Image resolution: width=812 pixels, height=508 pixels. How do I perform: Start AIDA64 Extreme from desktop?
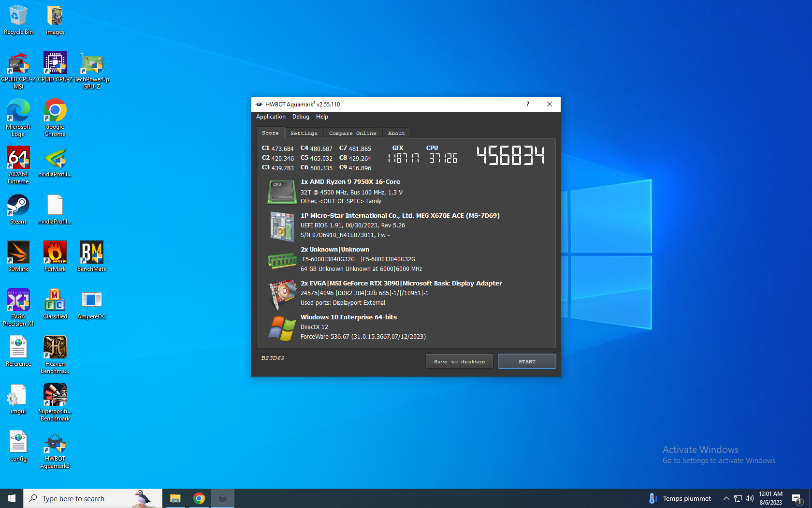(18, 165)
